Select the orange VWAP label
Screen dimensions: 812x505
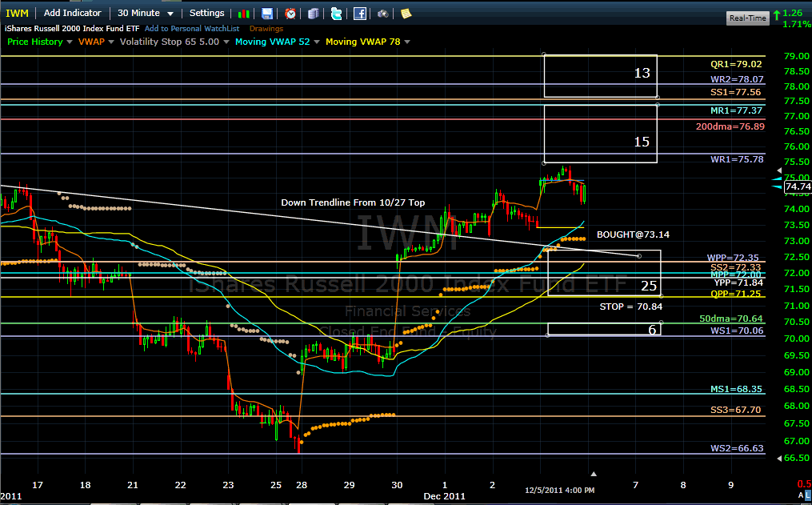[x=92, y=42]
